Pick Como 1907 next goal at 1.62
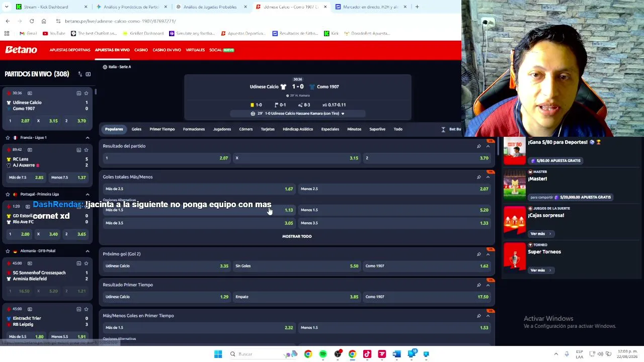 (427, 266)
